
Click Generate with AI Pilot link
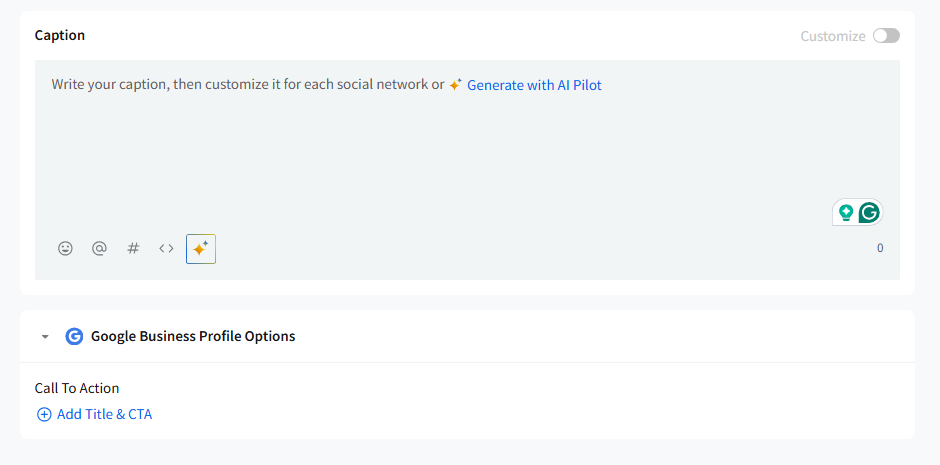pyautogui.click(x=534, y=85)
